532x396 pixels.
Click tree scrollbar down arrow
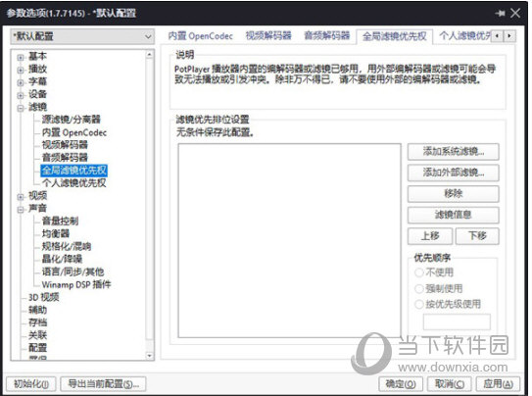[149, 356]
